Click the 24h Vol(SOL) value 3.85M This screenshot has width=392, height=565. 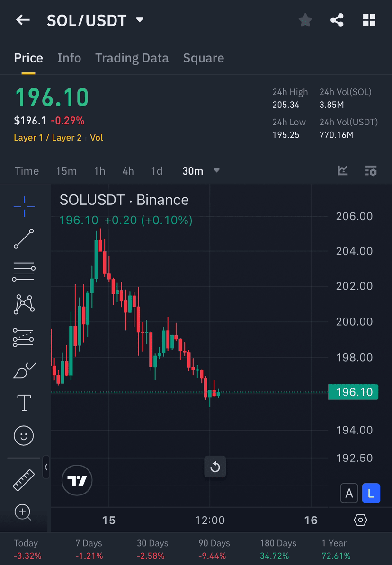331,105
